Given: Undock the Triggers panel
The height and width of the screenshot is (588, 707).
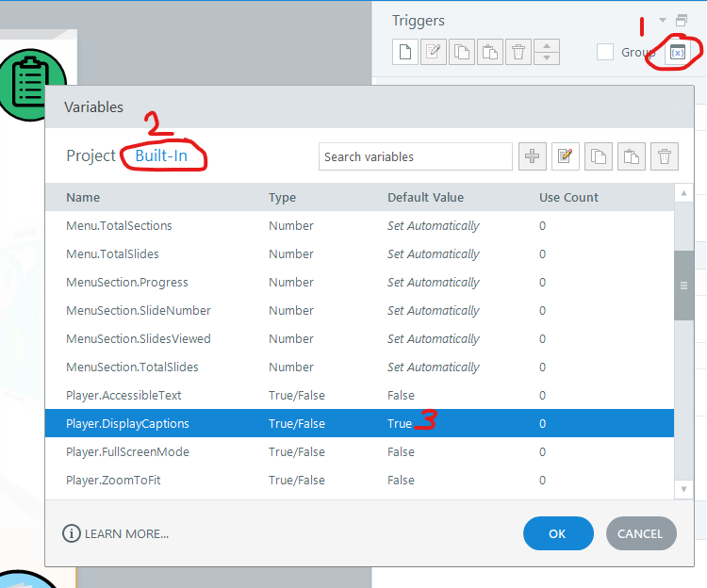Looking at the screenshot, I should coord(682,20).
